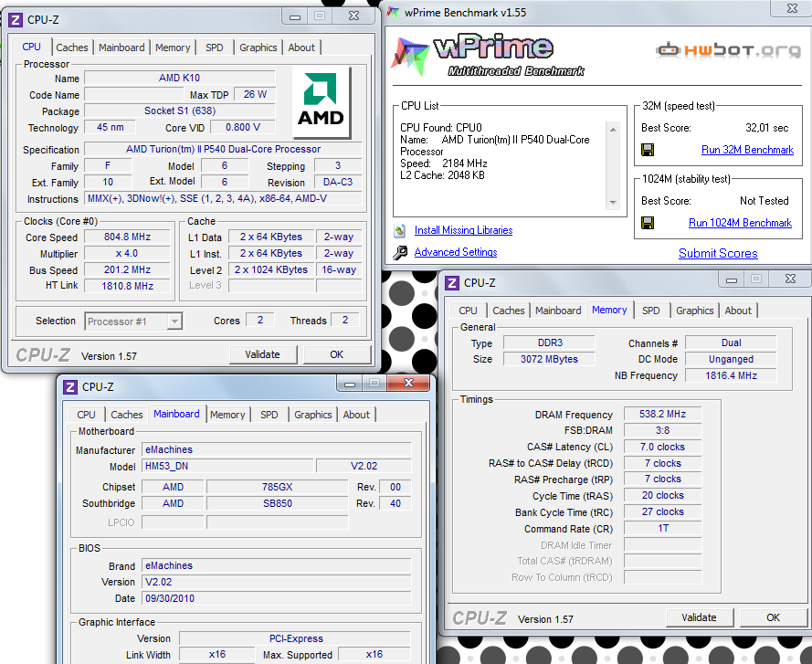Screen dimensions: 812x664
Task: Click the Package value Socket S1 (638)
Action: [180, 111]
